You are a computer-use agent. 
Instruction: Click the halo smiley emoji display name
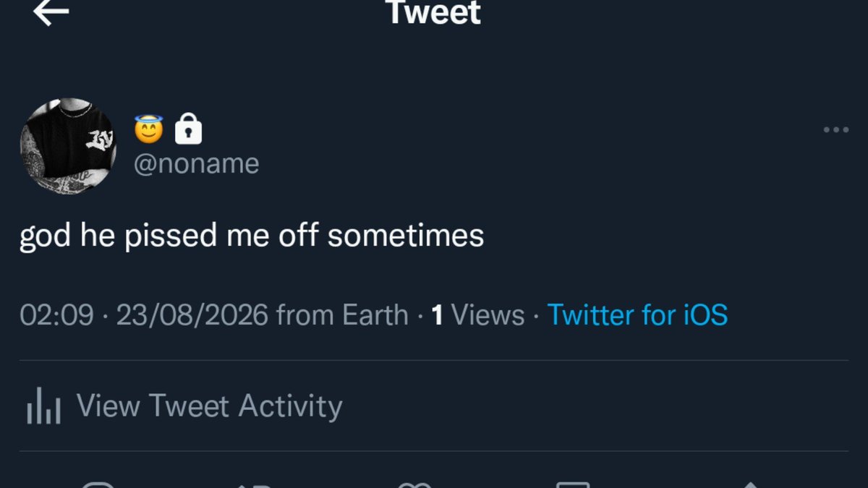pyautogui.click(x=149, y=129)
